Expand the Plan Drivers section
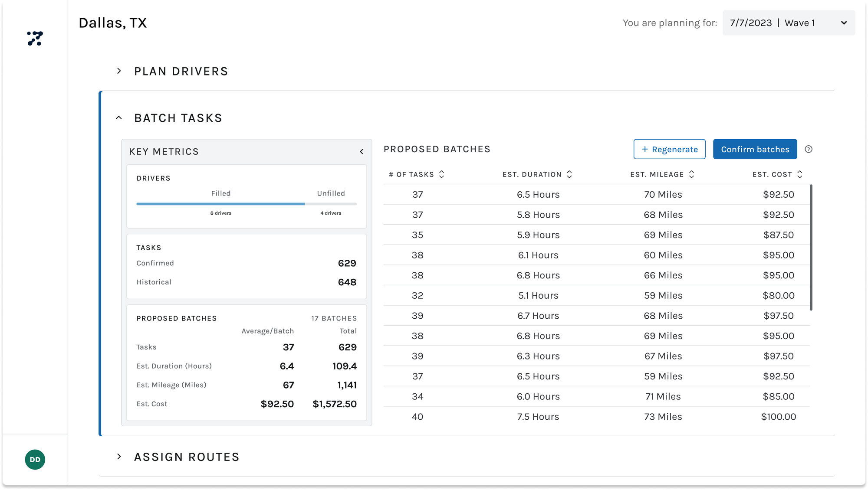Viewport: 868px width, 490px height. coord(119,71)
